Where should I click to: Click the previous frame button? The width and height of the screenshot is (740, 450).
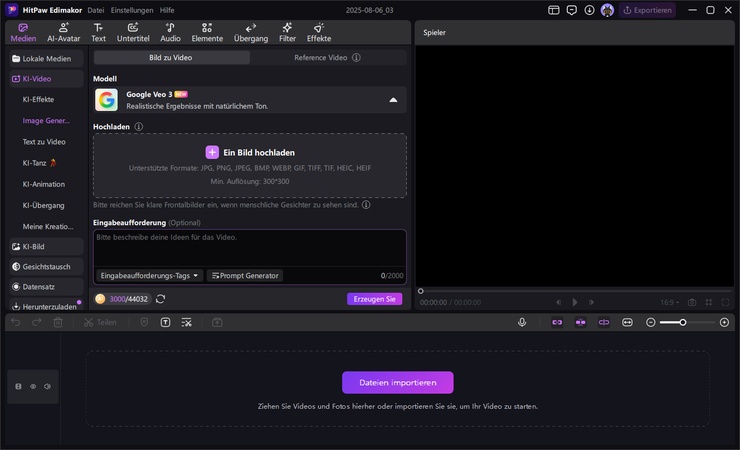pos(558,302)
